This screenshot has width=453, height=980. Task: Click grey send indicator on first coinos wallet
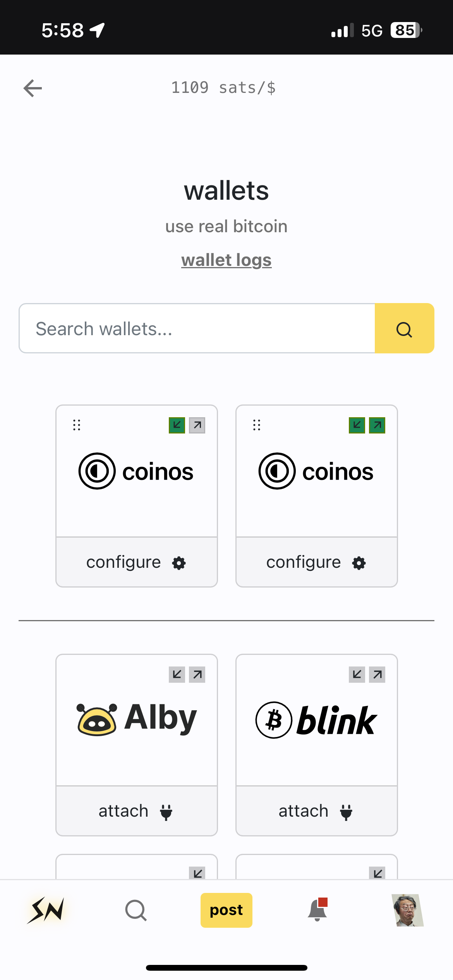tap(197, 425)
